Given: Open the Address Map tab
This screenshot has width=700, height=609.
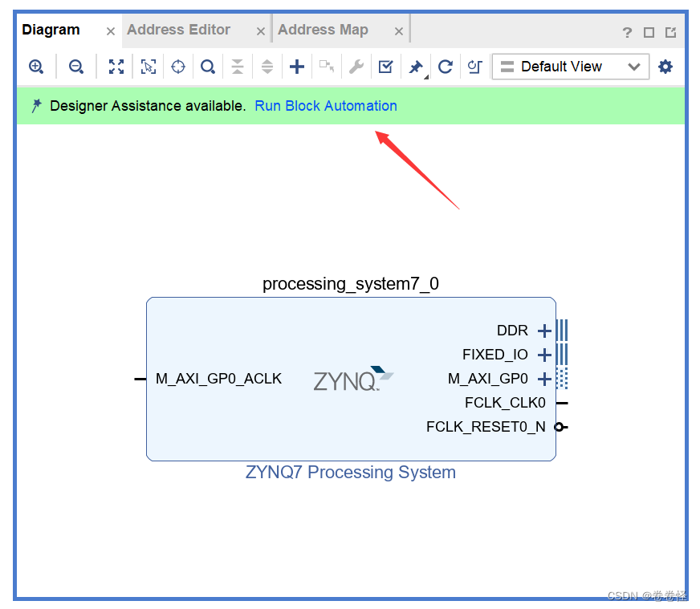Looking at the screenshot, I should (x=324, y=29).
